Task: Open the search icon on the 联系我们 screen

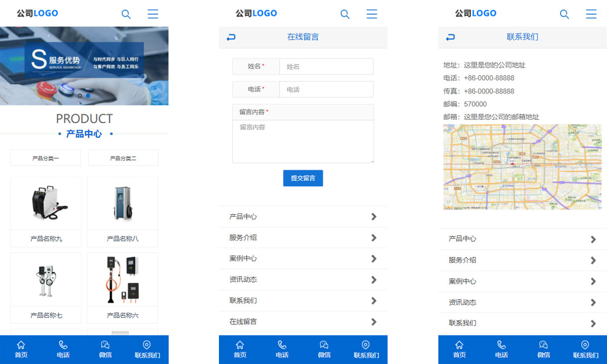Action: coord(564,14)
